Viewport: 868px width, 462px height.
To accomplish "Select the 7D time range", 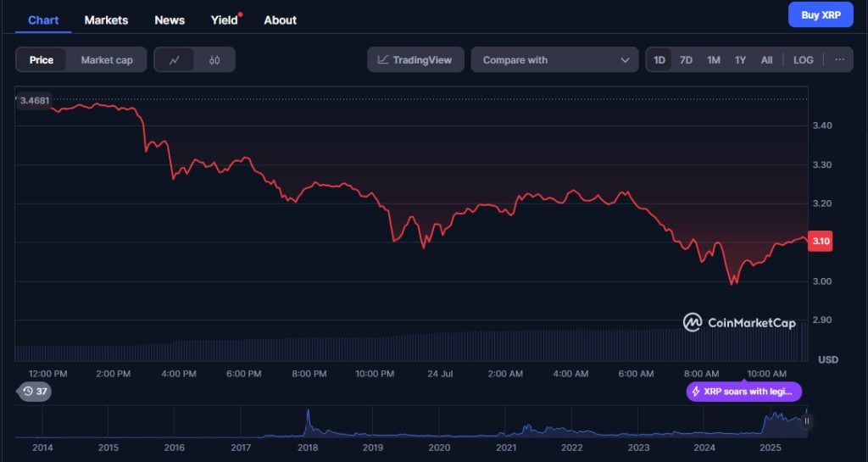I will (x=686, y=59).
